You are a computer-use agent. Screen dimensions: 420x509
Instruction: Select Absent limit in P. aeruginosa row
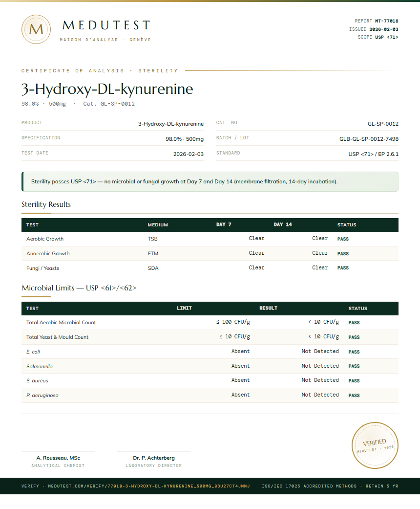(x=241, y=395)
